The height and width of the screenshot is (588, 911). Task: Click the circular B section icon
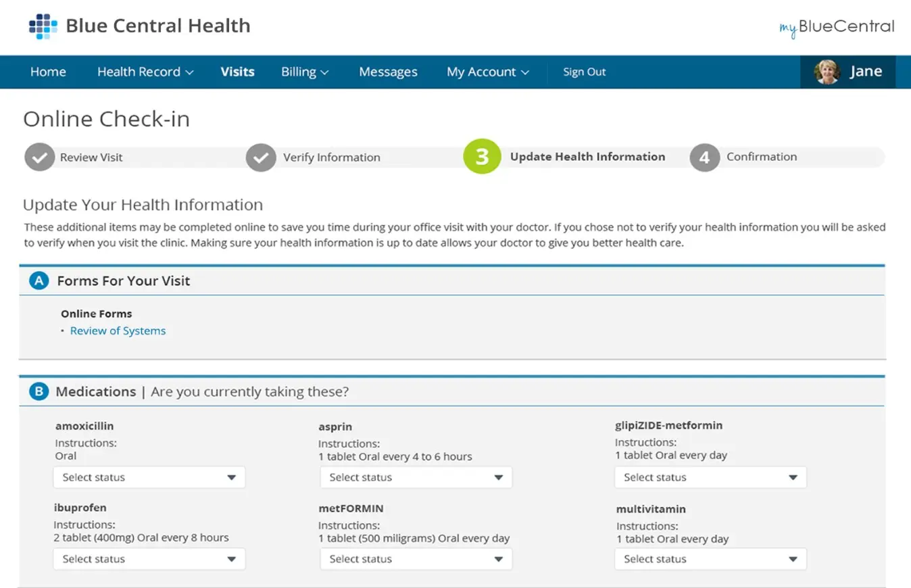39,391
